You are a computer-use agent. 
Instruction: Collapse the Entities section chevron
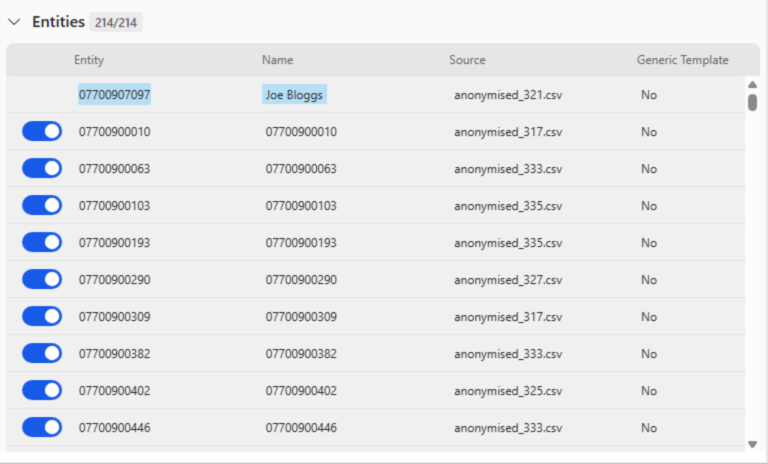coord(14,22)
